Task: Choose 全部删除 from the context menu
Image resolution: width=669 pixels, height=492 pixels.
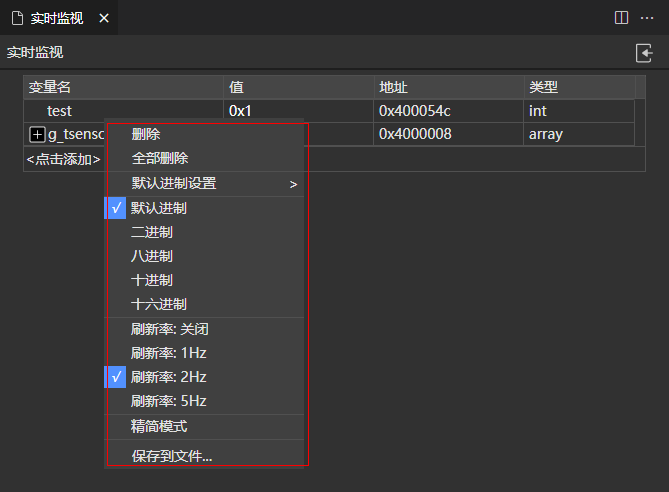Action: click(x=160, y=158)
